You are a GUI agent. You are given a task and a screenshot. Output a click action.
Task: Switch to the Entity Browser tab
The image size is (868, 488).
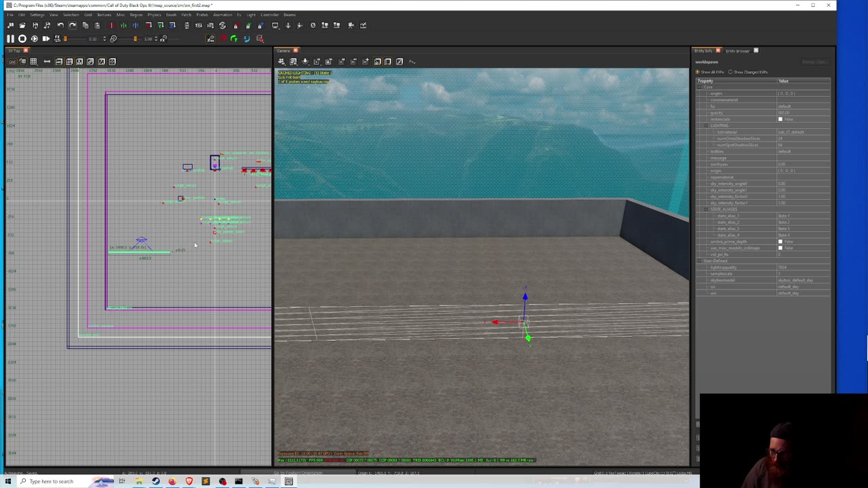(738, 51)
